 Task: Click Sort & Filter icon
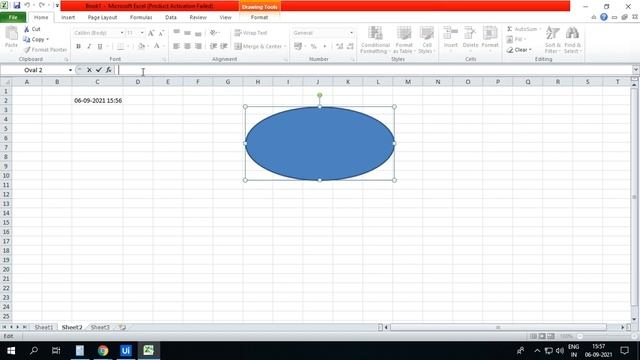click(553, 33)
